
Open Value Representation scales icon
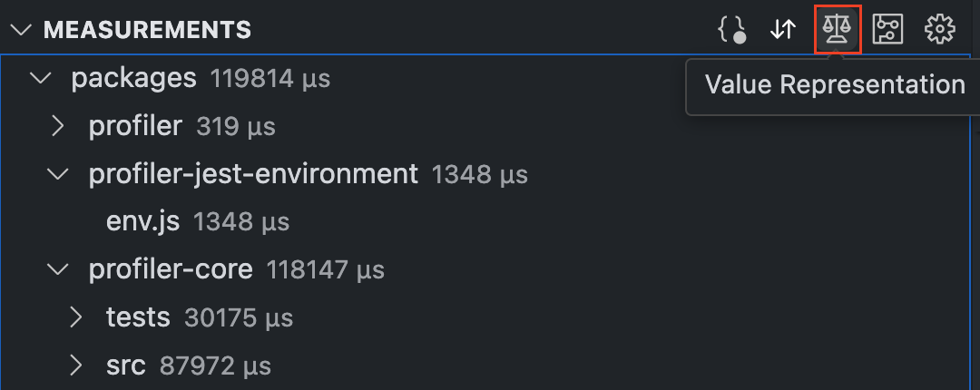click(836, 30)
